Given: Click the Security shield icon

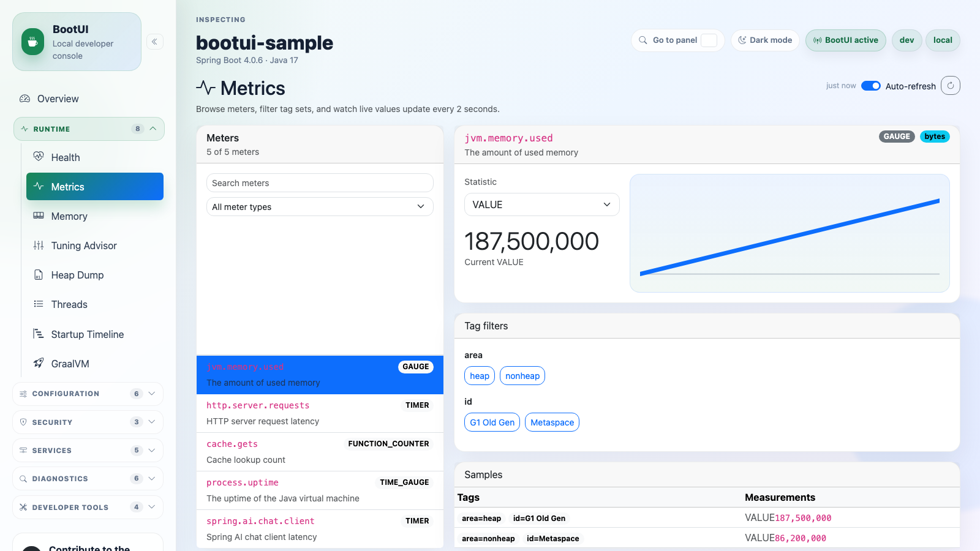Looking at the screenshot, I should (23, 422).
